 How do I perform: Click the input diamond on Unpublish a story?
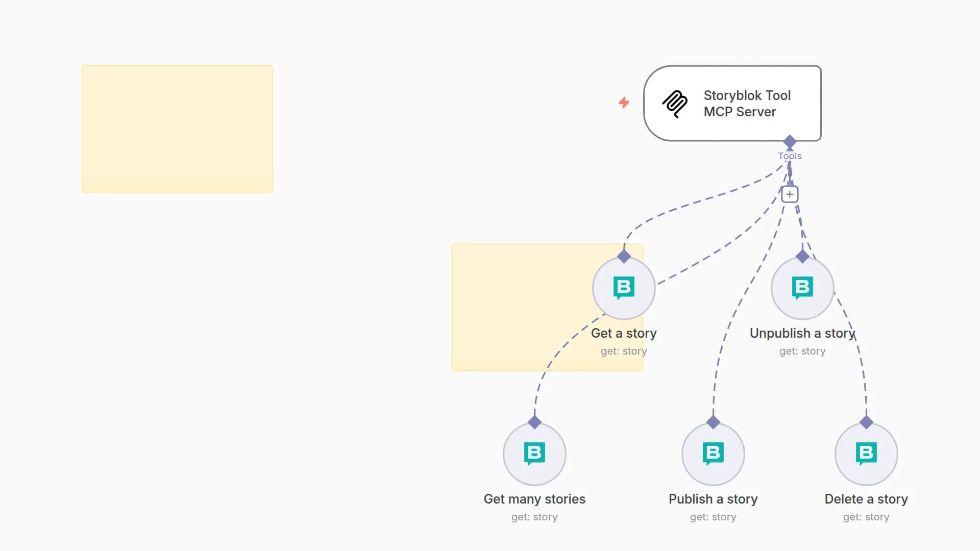click(x=802, y=256)
